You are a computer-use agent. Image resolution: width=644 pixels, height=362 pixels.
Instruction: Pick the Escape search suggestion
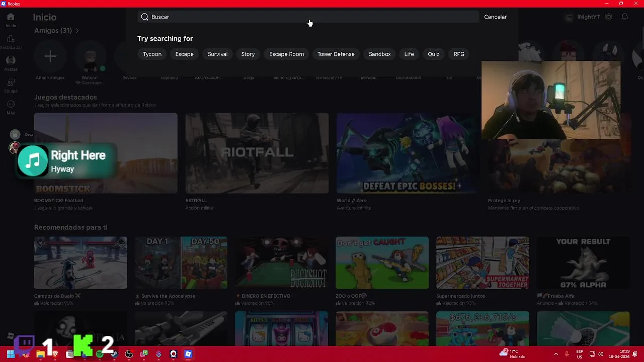pos(184,54)
